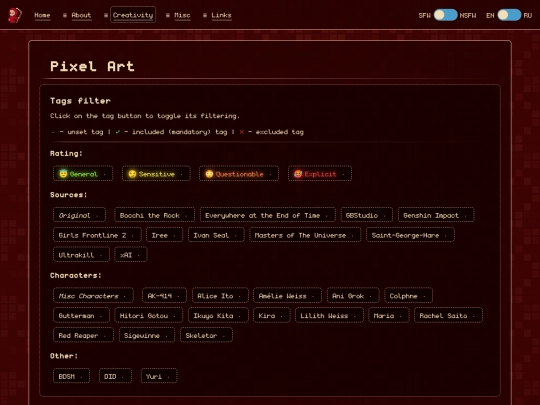Choose the Colphne character tag

408,295
